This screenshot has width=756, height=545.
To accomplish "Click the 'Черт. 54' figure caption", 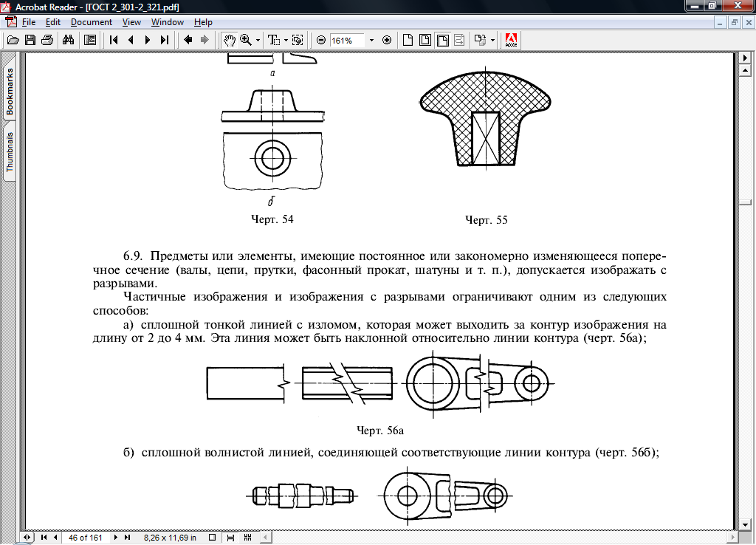I will tap(272, 219).
